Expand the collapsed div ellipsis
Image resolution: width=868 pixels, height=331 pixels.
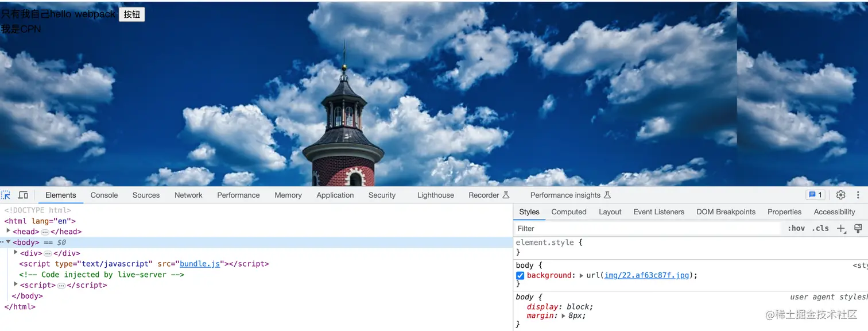[48, 253]
